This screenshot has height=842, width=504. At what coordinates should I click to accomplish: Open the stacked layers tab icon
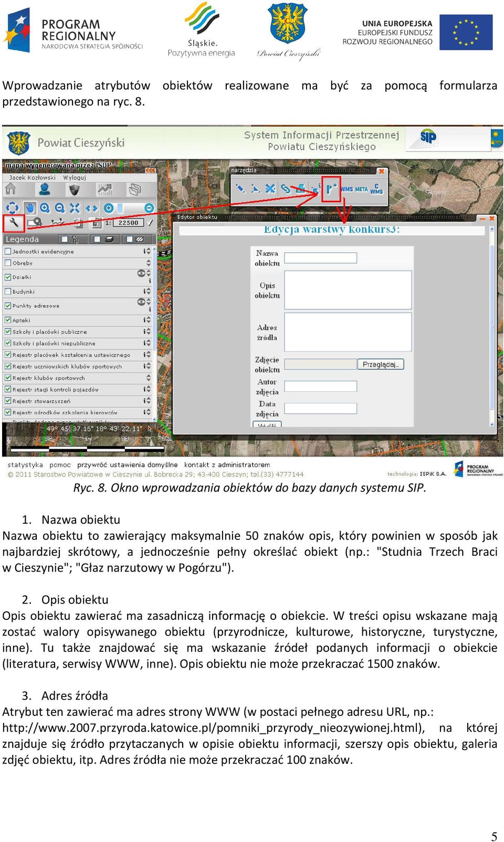click(135, 190)
